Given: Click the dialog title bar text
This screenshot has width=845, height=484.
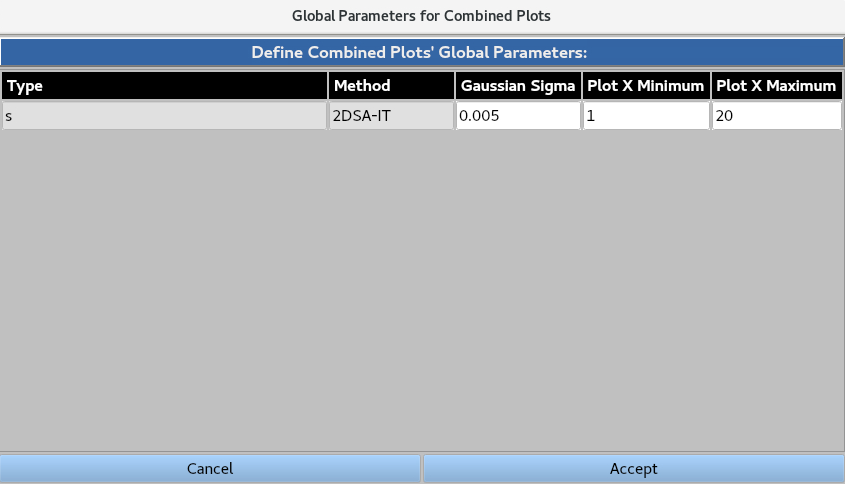Looking at the screenshot, I should pos(422,15).
